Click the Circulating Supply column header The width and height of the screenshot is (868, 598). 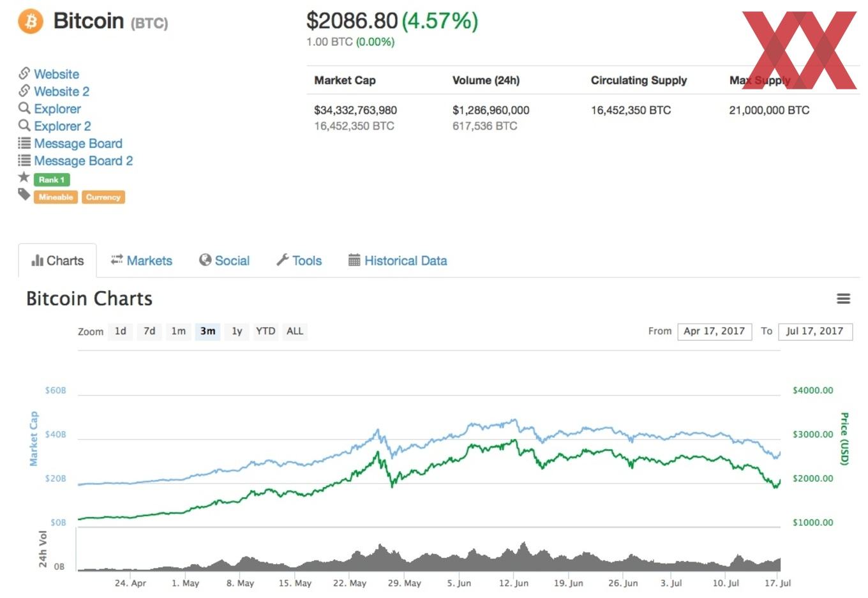[x=639, y=80]
